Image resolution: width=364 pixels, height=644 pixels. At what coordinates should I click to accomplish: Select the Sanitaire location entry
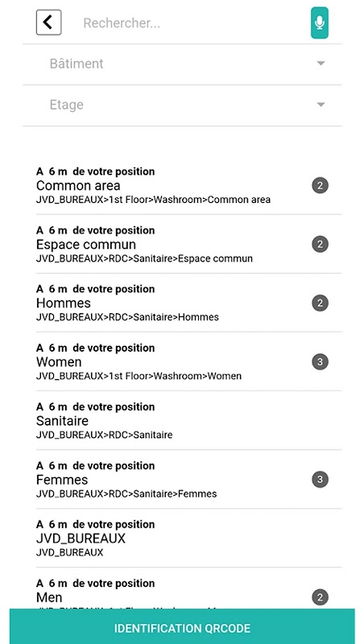coord(188,420)
